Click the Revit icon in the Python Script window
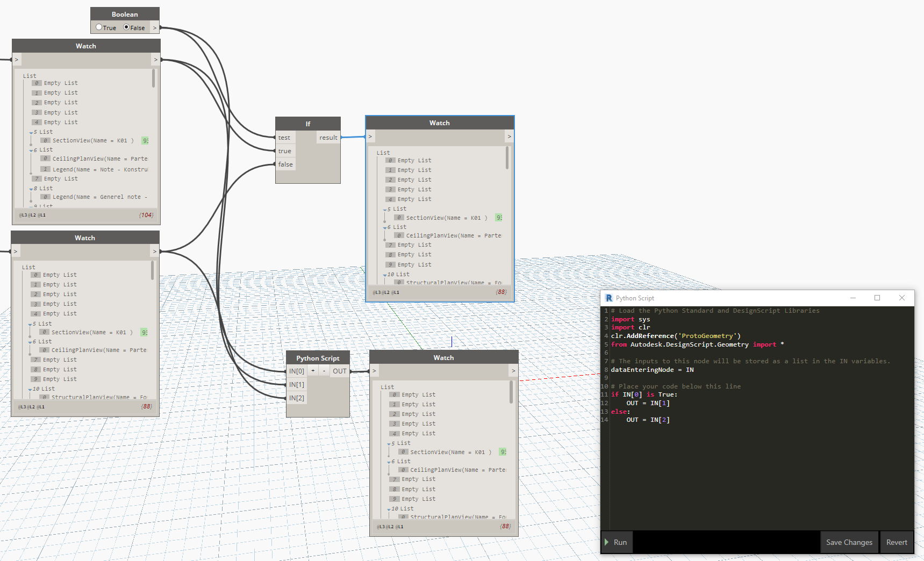Viewport: 924px width, 561px height. click(609, 298)
